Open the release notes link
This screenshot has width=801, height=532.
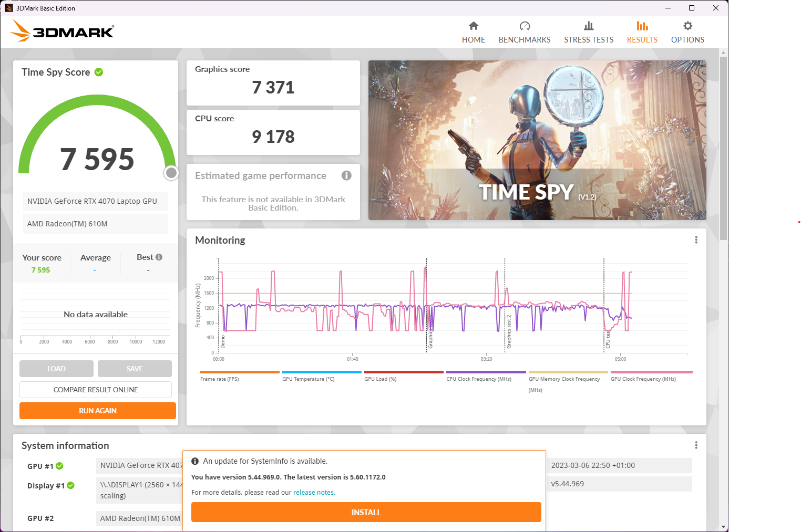pos(313,493)
